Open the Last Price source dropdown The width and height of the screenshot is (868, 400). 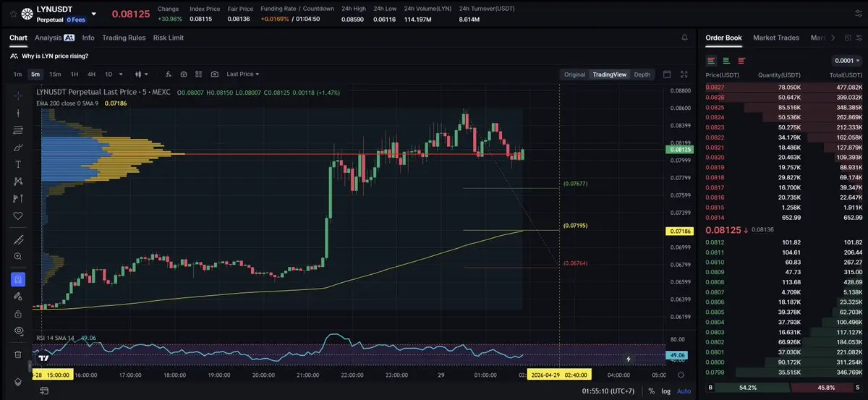(243, 74)
